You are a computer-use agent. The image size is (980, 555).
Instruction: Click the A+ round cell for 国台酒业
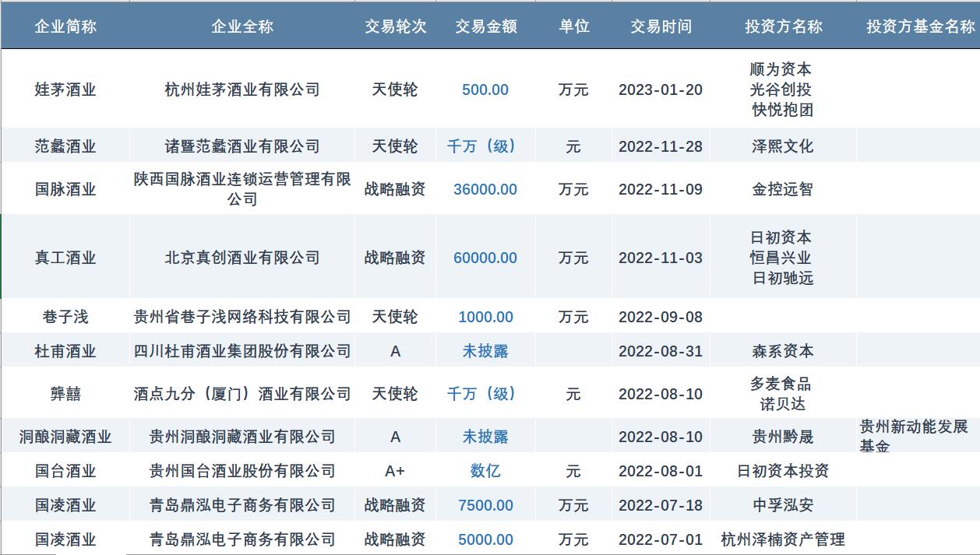click(x=396, y=471)
